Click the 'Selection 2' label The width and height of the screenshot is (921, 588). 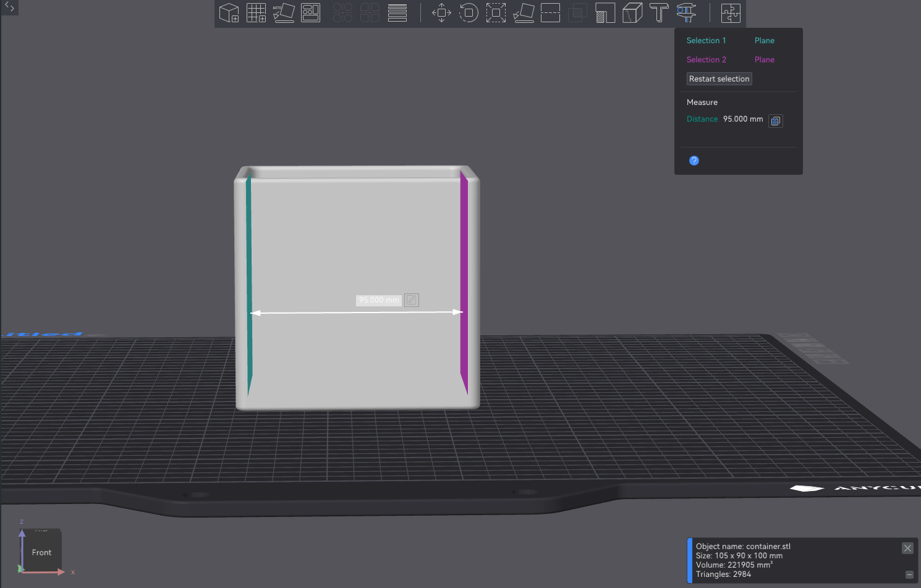[707, 60]
